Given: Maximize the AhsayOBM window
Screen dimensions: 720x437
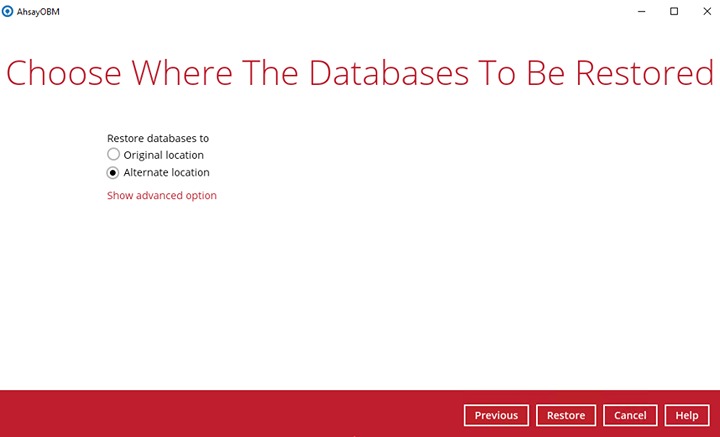Looking at the screenshot, I should click(673, 10).
